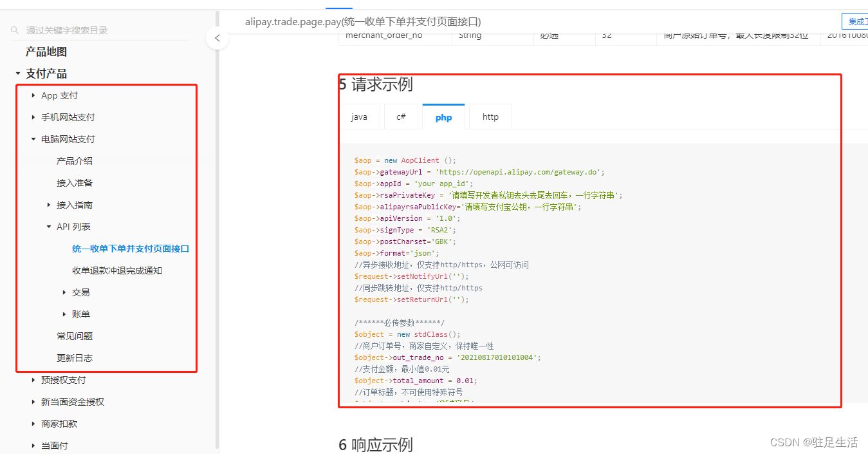This screenshot has height=454, width=868.
Task: Expand the App 支付 arrow
Action: click(x=33, y=96)
